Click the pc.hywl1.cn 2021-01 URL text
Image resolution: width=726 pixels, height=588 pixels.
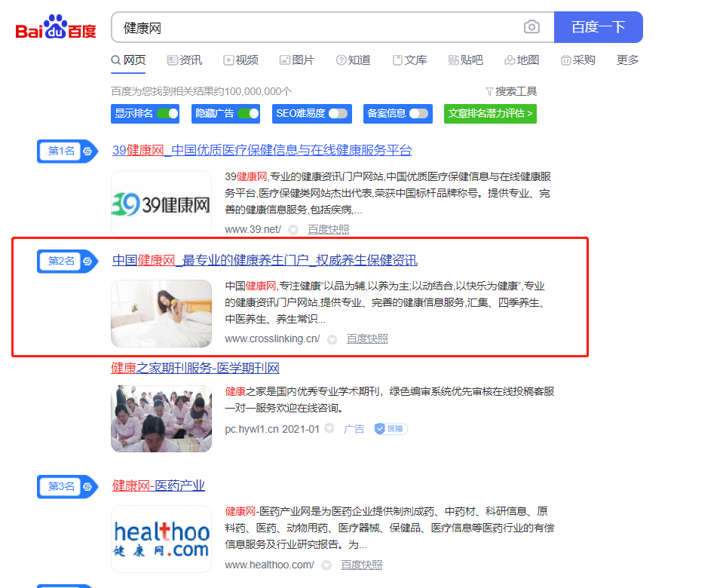pos(272,429)
